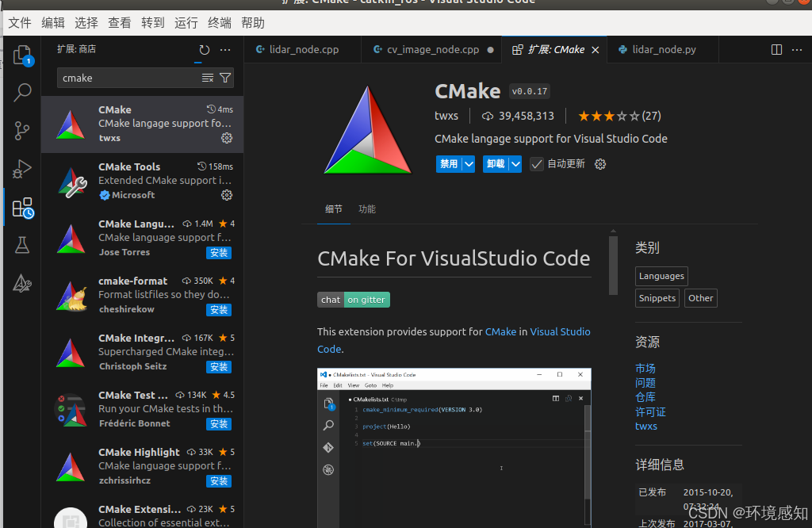Toggle the auto update checkbox
Image resolution: width=812 pixels, height=528 pixels.
(x=537, y=164)
